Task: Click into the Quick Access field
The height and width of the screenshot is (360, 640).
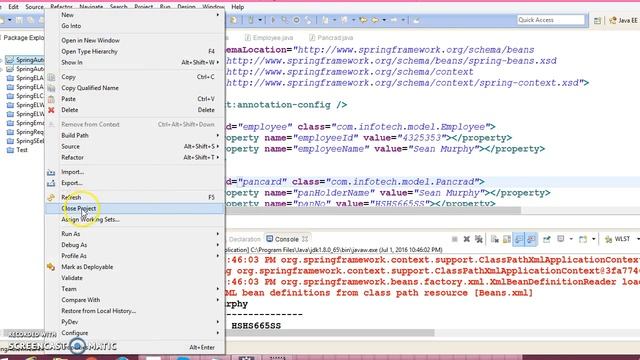Action: (551, 20)
